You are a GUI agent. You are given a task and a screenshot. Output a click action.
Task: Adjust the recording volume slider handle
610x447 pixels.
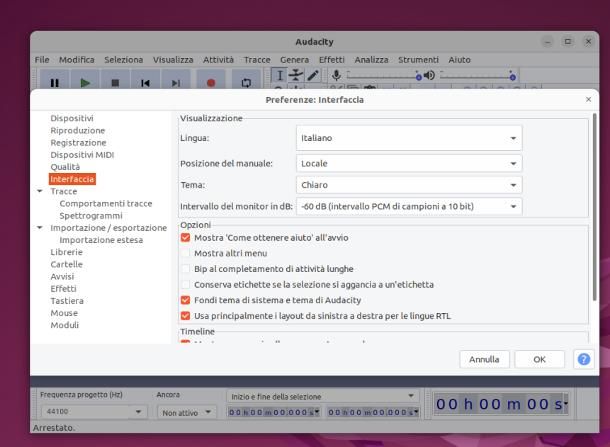[x=419, y=77]
